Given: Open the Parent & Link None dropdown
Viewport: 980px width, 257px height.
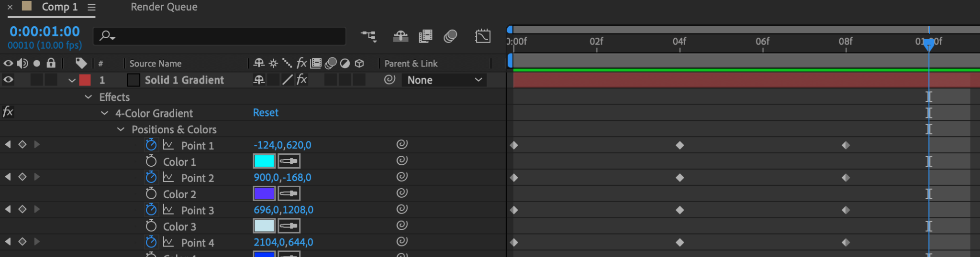Looking at the screenshot, I should 444,80.
